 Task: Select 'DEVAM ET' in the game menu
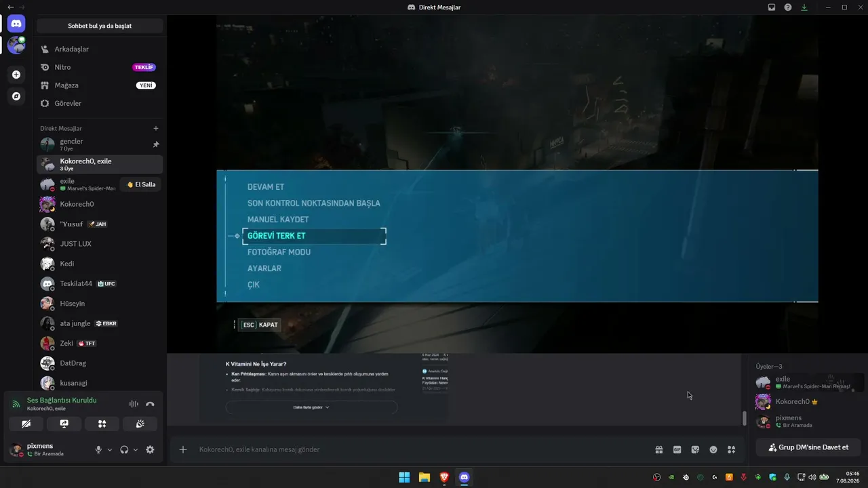266,187
